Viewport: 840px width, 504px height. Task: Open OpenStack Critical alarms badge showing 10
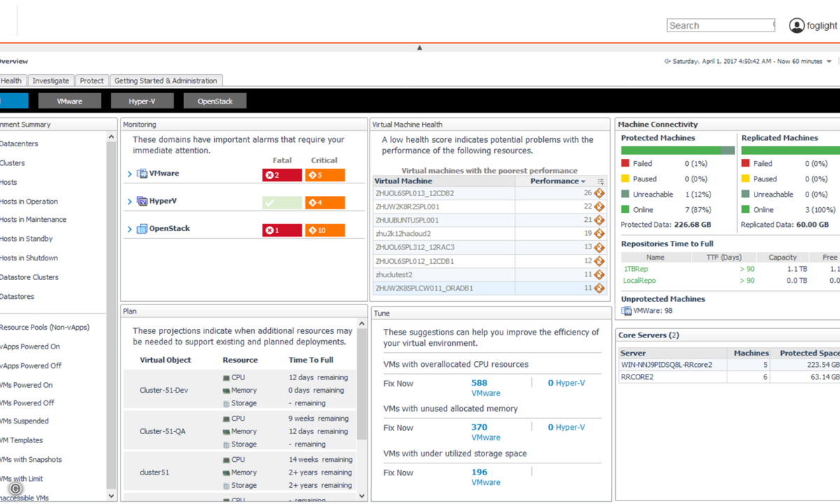[325, 230]
